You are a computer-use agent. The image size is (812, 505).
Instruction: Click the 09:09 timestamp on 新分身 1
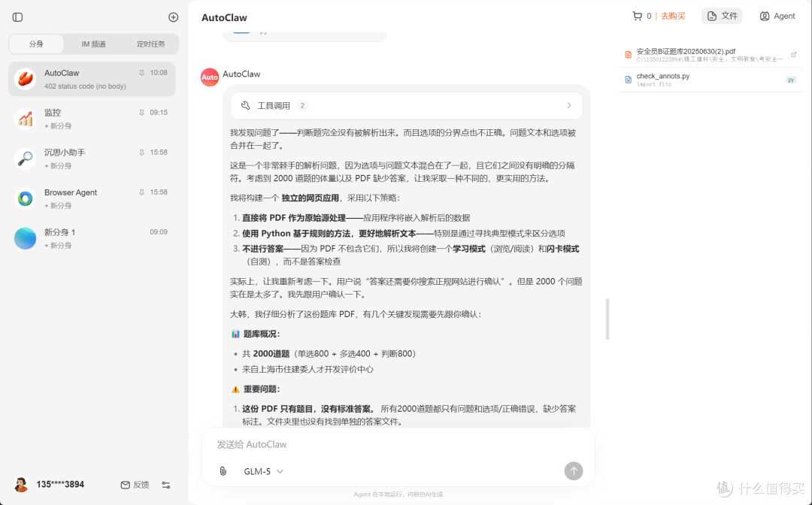pos(159,231)
